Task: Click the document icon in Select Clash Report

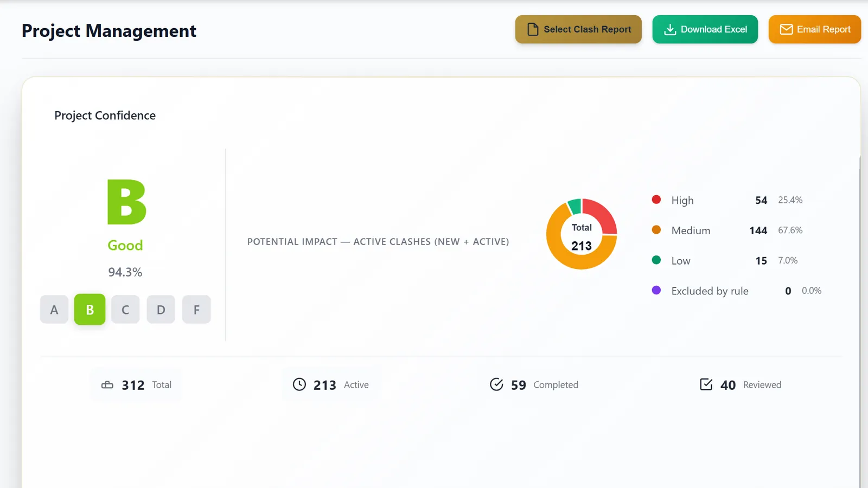Action: coord(533,29)
